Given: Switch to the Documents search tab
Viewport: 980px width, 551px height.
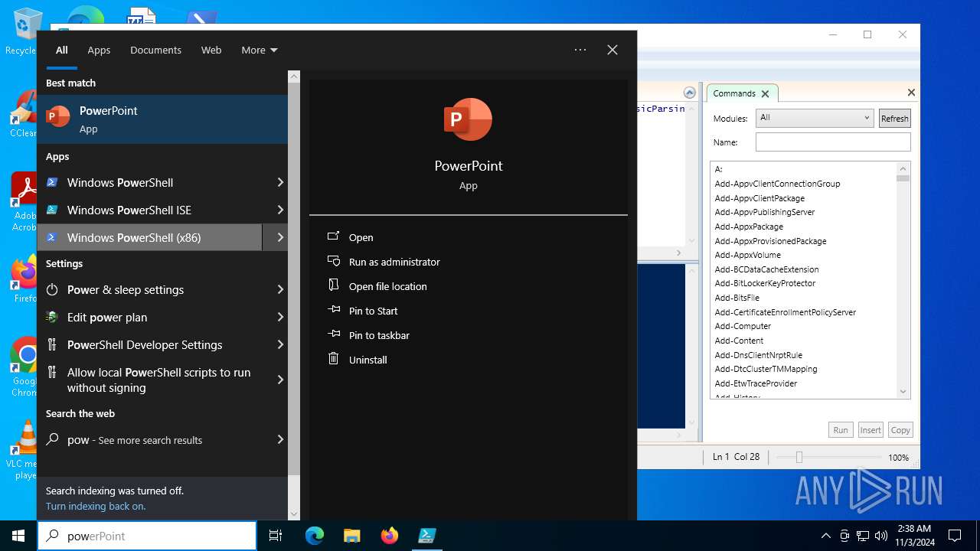Looking at the screenshot, I should pyautogui.click(x=155, y=50).
